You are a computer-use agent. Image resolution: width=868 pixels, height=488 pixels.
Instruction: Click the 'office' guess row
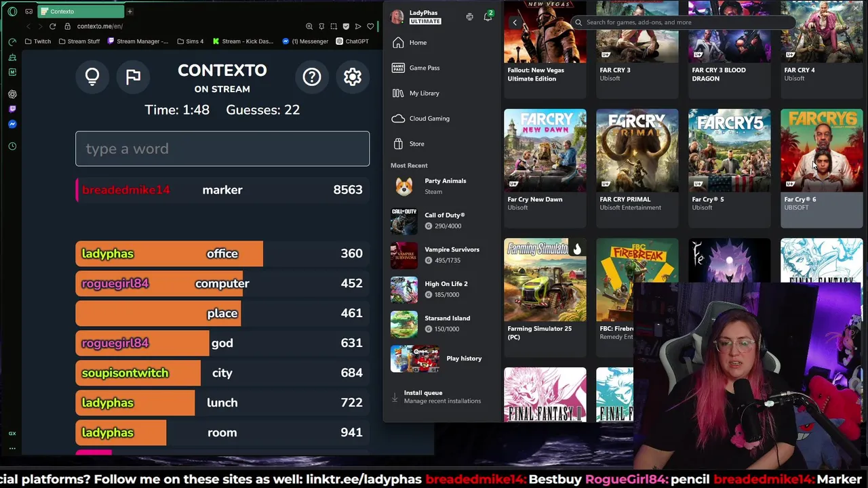coord(222,253)
